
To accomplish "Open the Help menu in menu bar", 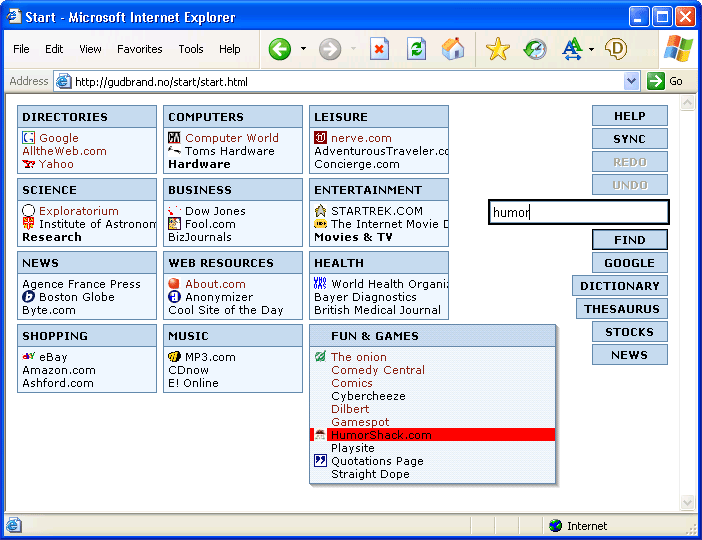I will coord(229,49).
